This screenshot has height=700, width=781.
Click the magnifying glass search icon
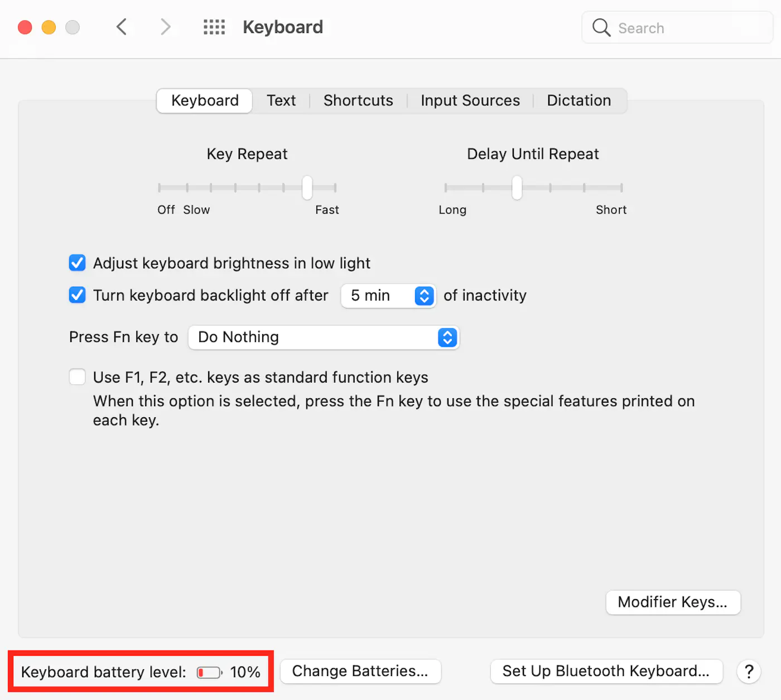click(x=601, y=27)
